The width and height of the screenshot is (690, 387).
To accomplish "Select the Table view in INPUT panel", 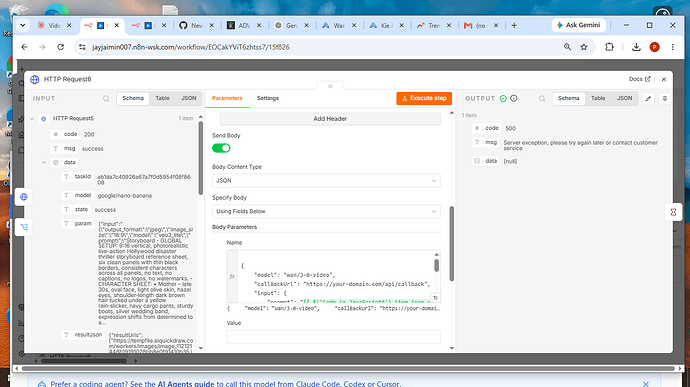I will (162, 98).
